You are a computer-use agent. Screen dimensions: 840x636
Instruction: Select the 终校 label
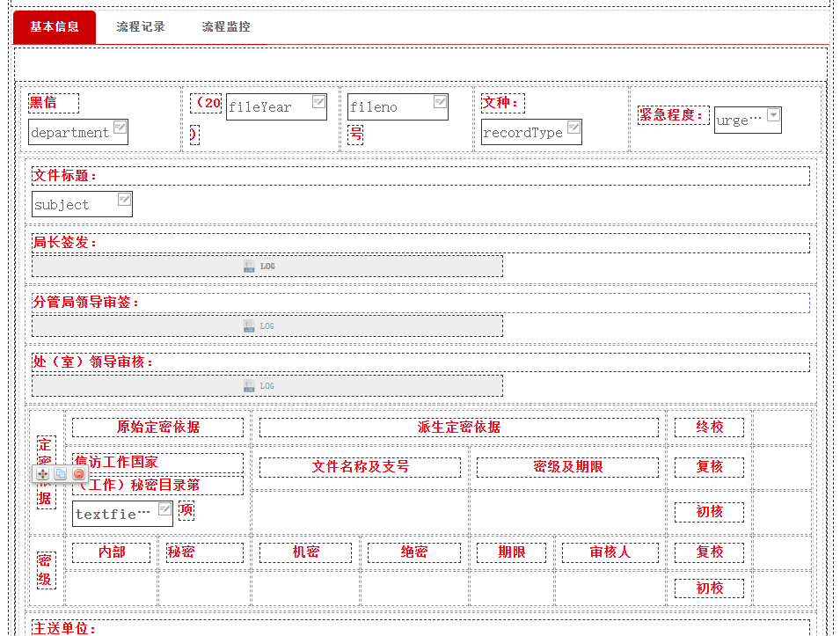(709, 428)
